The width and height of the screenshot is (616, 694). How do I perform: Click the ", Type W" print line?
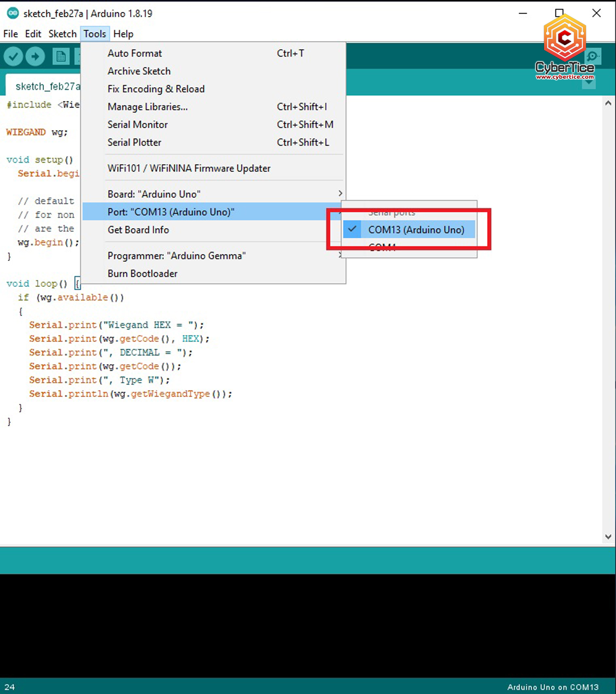click(x=99, y=380)
